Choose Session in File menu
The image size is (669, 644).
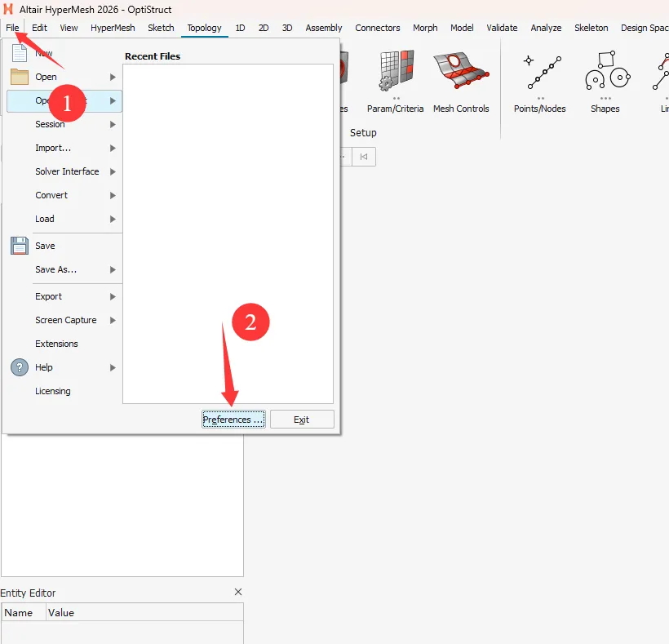[x=50, y=124]
